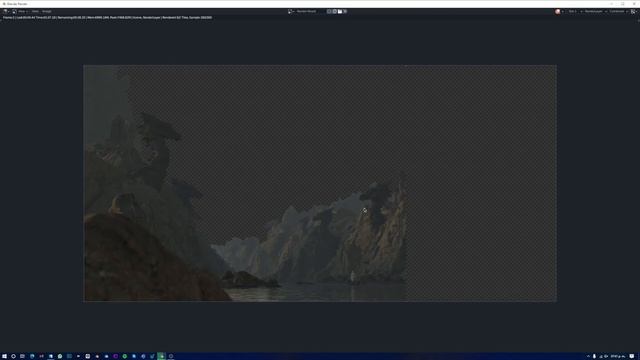
Task: Open the display channels color dropdown
Action: point(559,11)
